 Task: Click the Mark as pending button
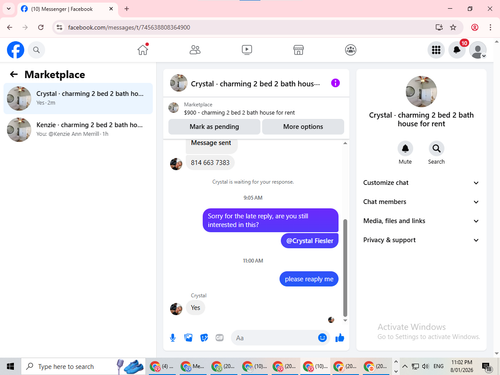214,127
